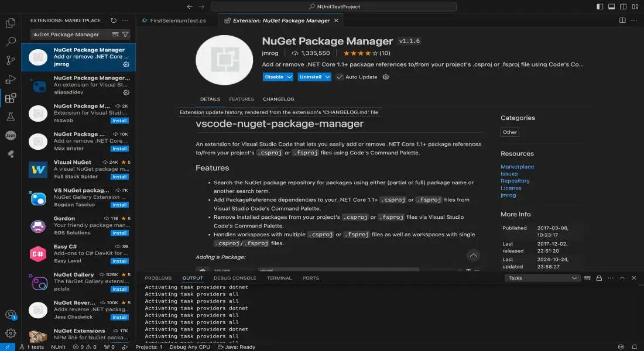Expand Disable button dropdown arrow
Image resolution: width=644 pixels, height=351 pixels.
click(x=290, y=77)
